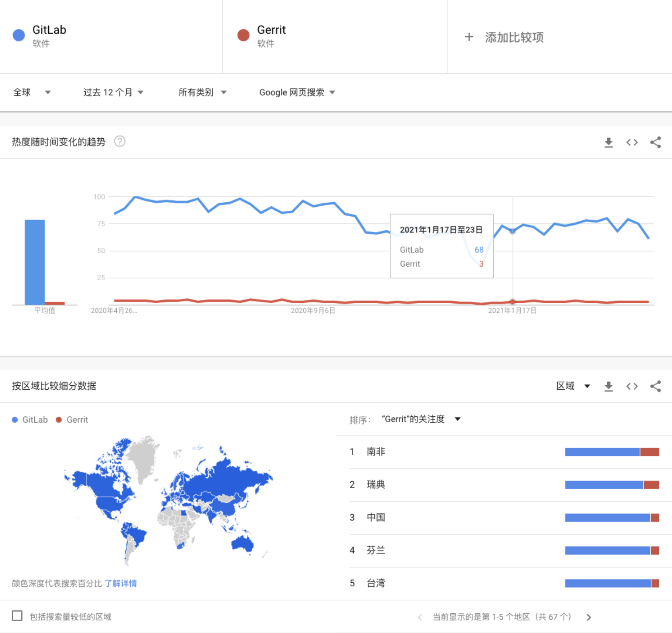Click the embed icon for the region section
Screen dimensions: 672x633
(x=632, y=386)
